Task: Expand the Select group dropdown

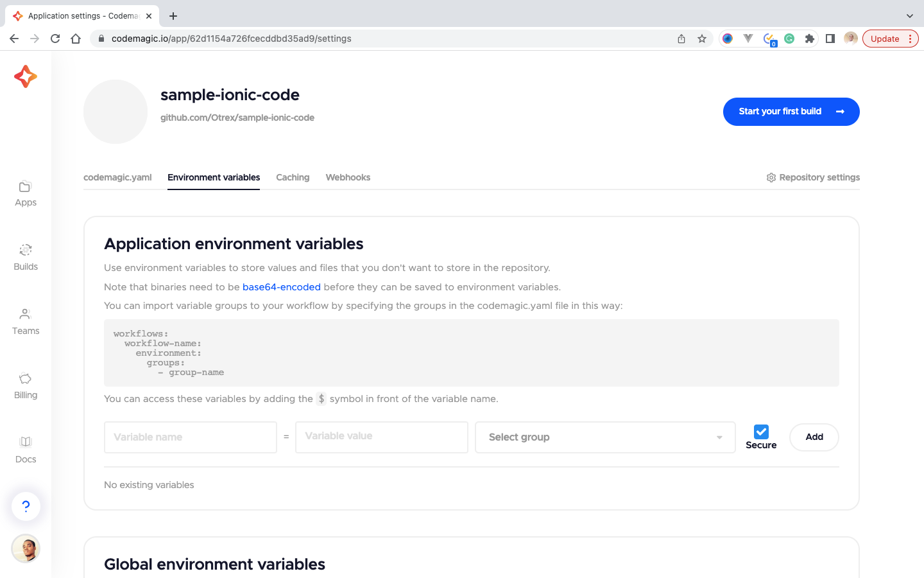Action: [x=605, y=437]
